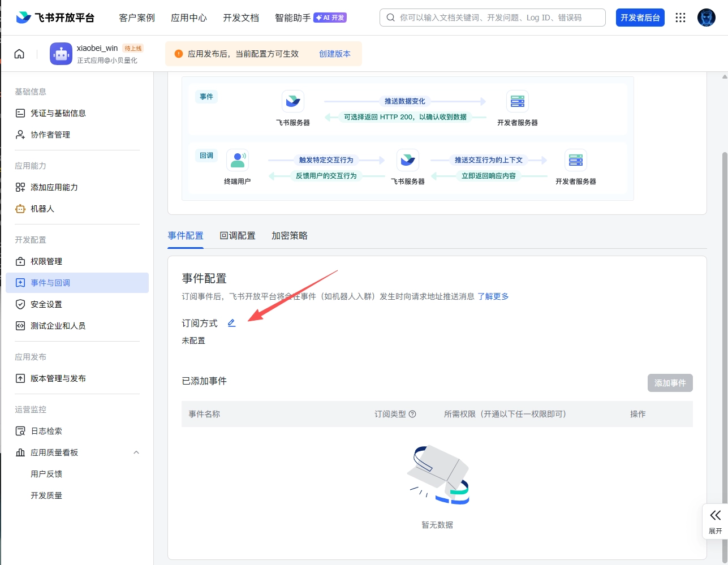Click the orange warning icon in the banner
728x565 pixels.
pyautogui.click(x=179, y=53)
